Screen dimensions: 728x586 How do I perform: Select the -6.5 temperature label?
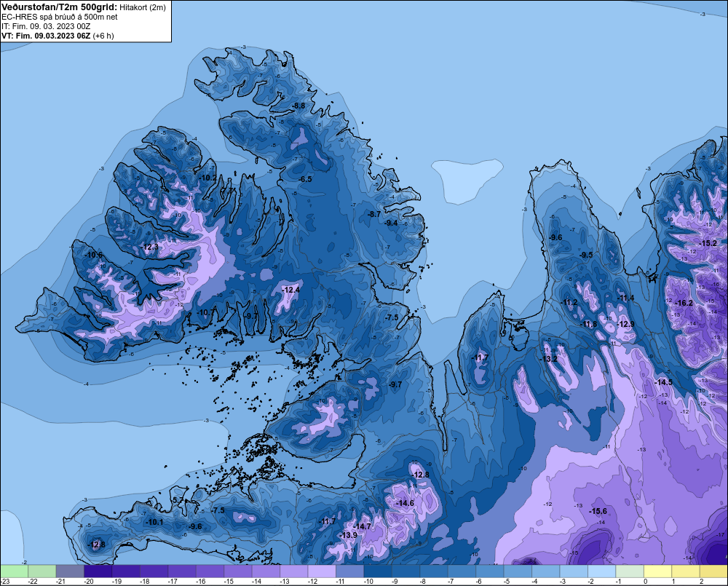click(x=304, y=179)
